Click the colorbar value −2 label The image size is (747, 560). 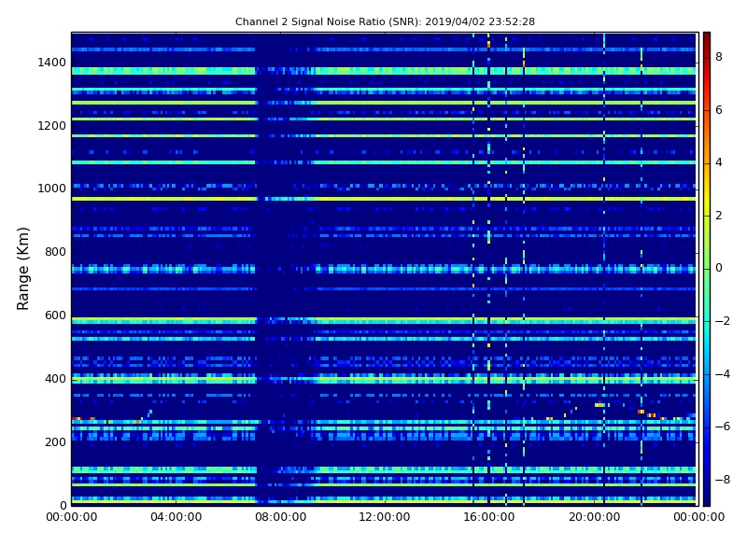coord(723,321)
